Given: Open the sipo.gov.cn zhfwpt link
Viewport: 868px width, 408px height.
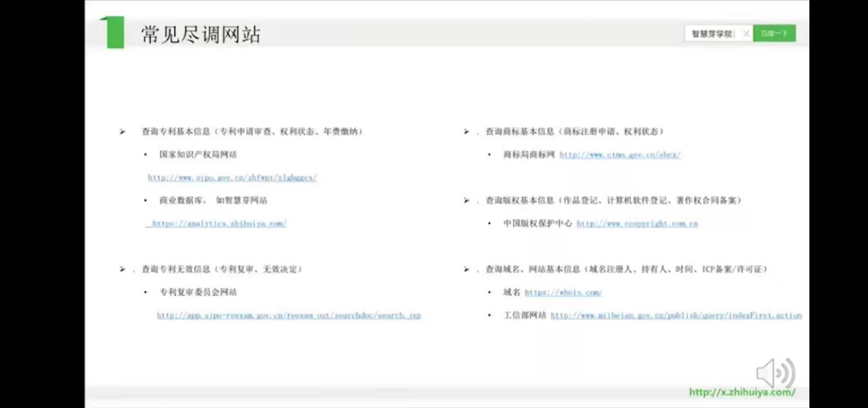Looking at the screenshot, I should (x=232, y=178).
